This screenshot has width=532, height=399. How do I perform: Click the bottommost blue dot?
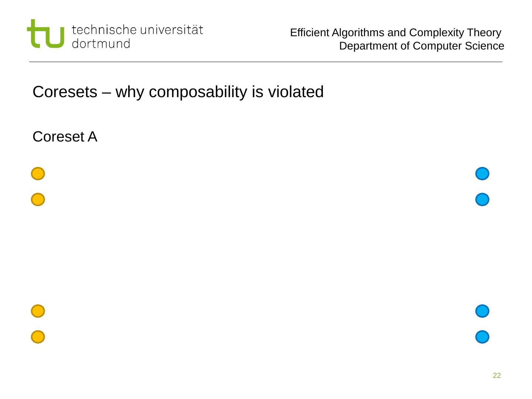(x=482, y=337)
